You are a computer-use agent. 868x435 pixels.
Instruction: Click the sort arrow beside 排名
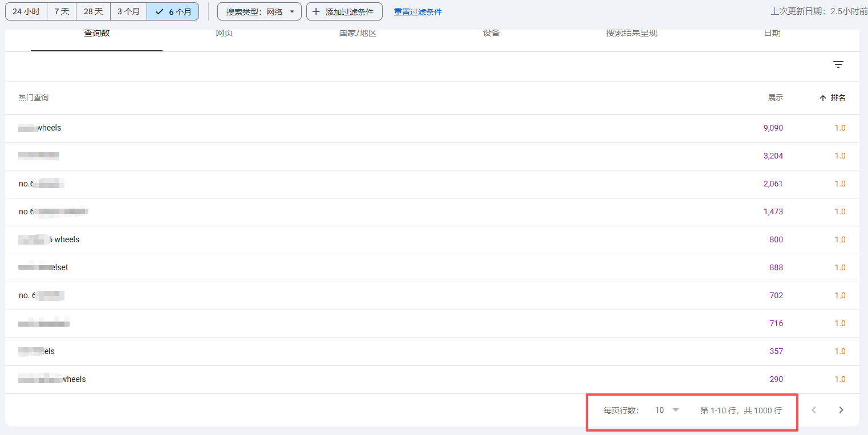822,98
